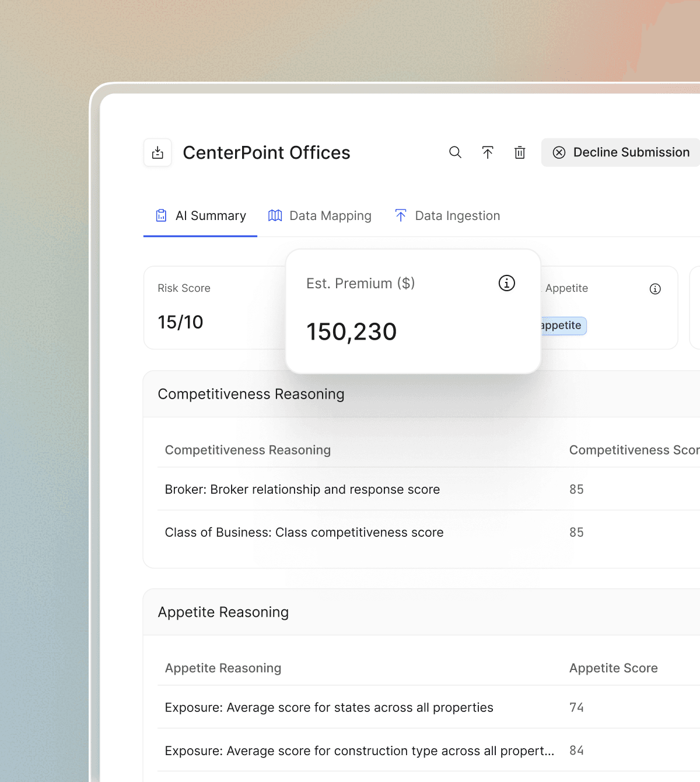This screenshot has width=700, height=782.
Task: Select the construction type exposure row
Action: click(429, 750)
